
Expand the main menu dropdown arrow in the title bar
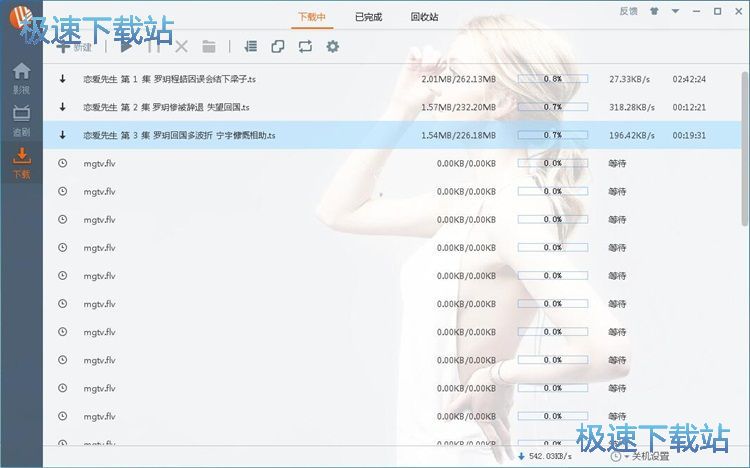[x=675, y=11]
